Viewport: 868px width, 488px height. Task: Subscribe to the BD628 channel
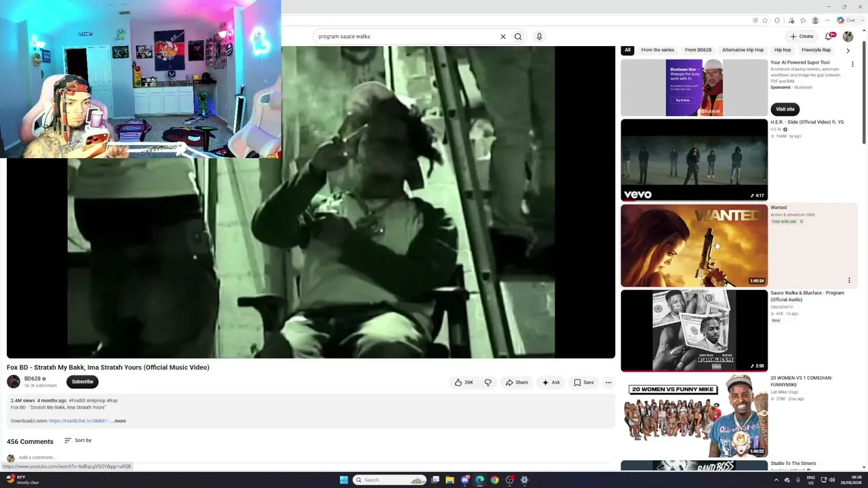click(82, 382)
